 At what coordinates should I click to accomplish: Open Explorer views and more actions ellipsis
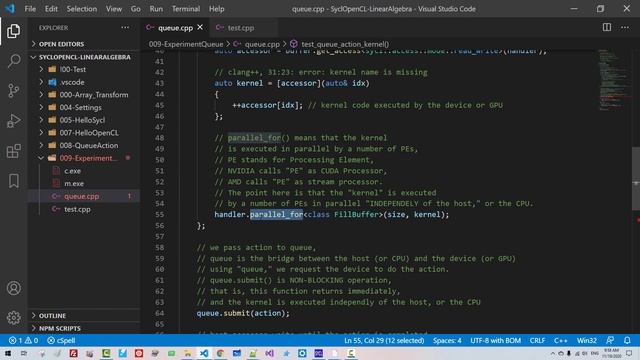(125, 27)
